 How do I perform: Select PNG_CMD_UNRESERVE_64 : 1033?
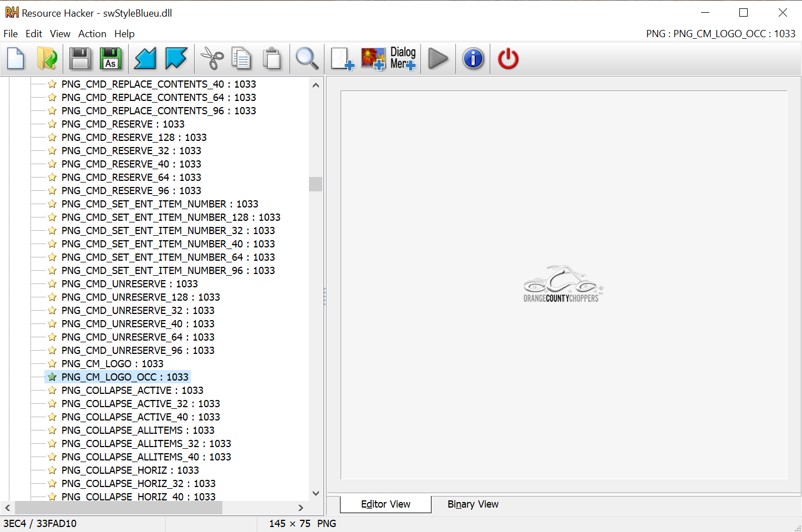[138, 337]
